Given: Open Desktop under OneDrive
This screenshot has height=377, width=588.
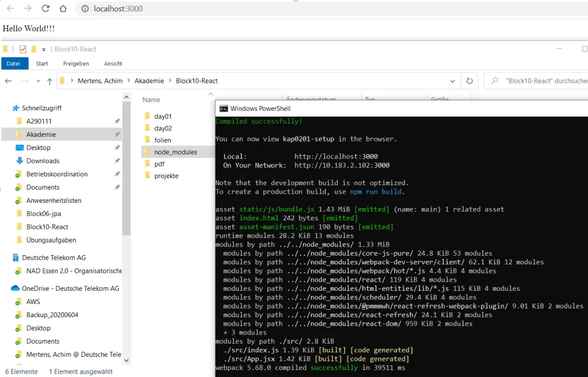Looking at the screenshot, I should (x=39, y=328).
